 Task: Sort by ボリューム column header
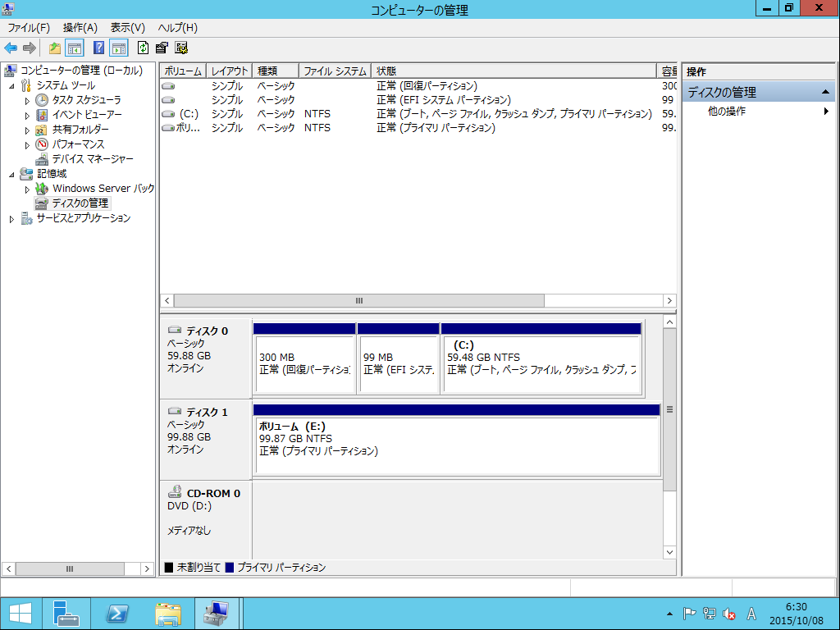click(183, 71)
